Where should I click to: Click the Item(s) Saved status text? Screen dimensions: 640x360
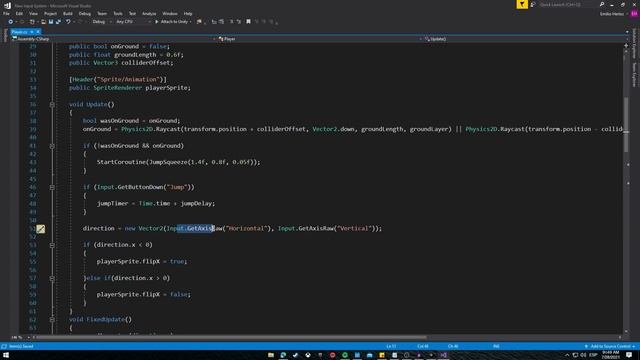[21, 347]
